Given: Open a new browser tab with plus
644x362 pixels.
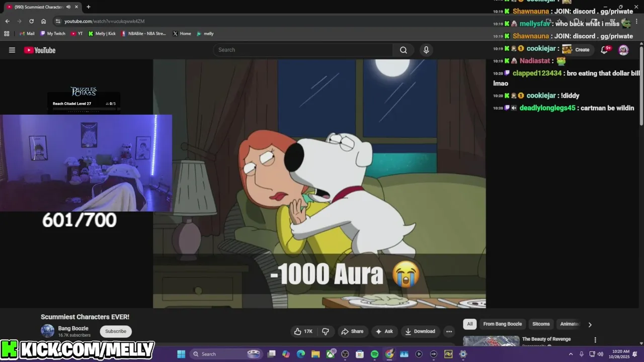Looking at the screenshot, I should point(89,7).
